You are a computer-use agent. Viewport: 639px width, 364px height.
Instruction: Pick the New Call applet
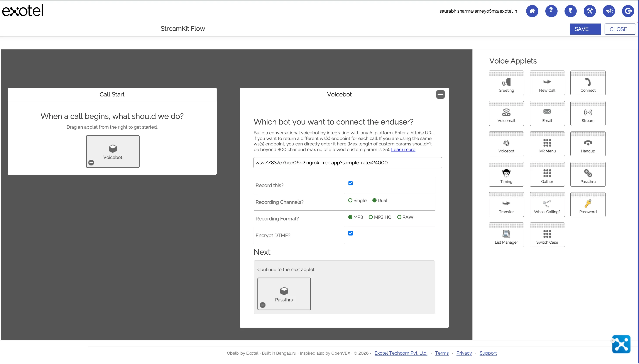(547, 83)
